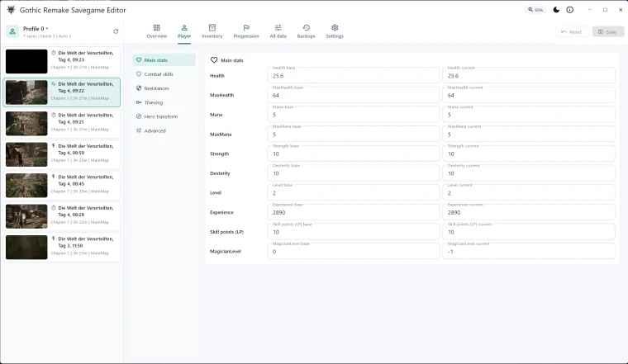This screenshot has height=364, width=628.
Task: Switch to the Inventory tab
Action: (212, 31)
